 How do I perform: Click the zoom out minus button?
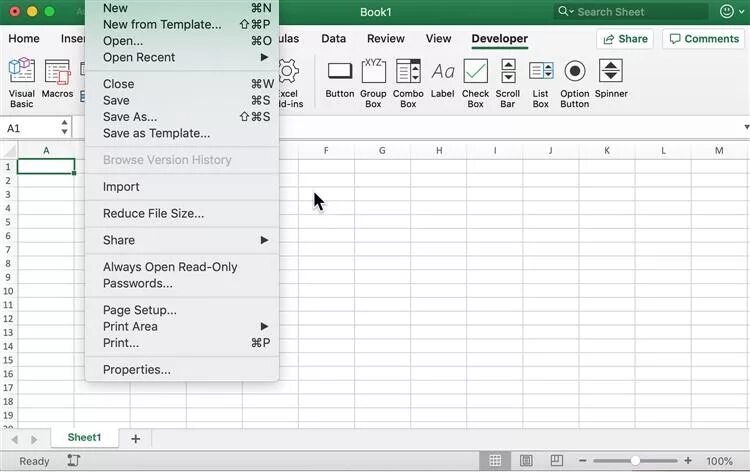pos(582,461)
